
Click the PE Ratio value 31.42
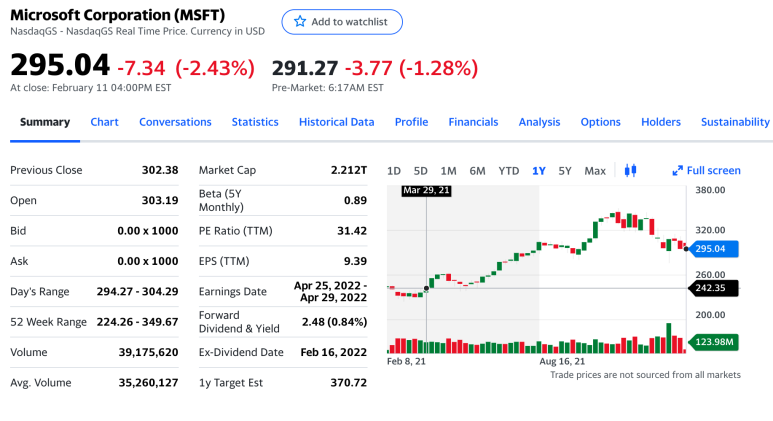(352, 231)
